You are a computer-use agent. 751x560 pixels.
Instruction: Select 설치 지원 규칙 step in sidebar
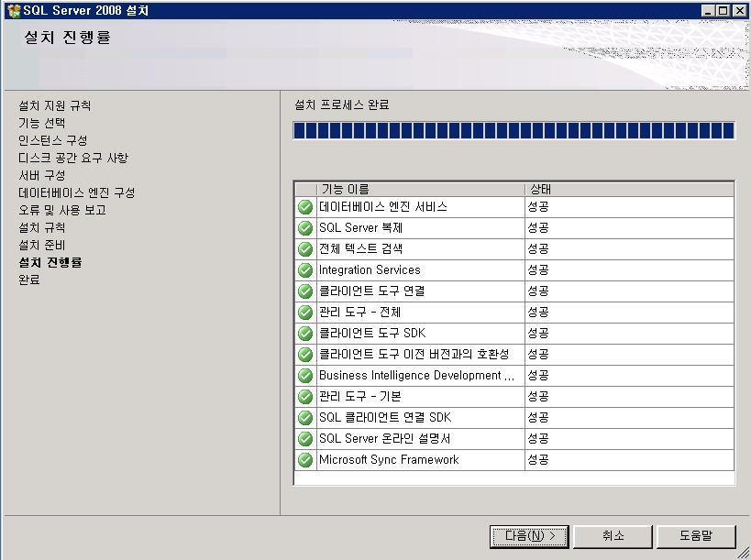tap(55, 105)
